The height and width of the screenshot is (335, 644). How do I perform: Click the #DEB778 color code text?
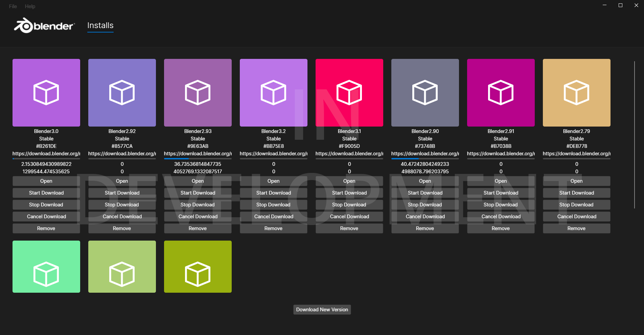click(577, 146)
